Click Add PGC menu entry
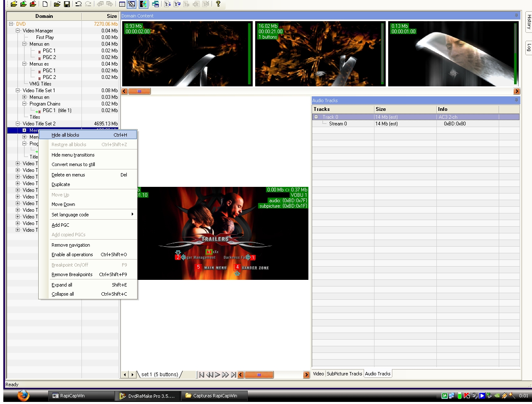This screenshot has width=532, height=404. [88, 225]
